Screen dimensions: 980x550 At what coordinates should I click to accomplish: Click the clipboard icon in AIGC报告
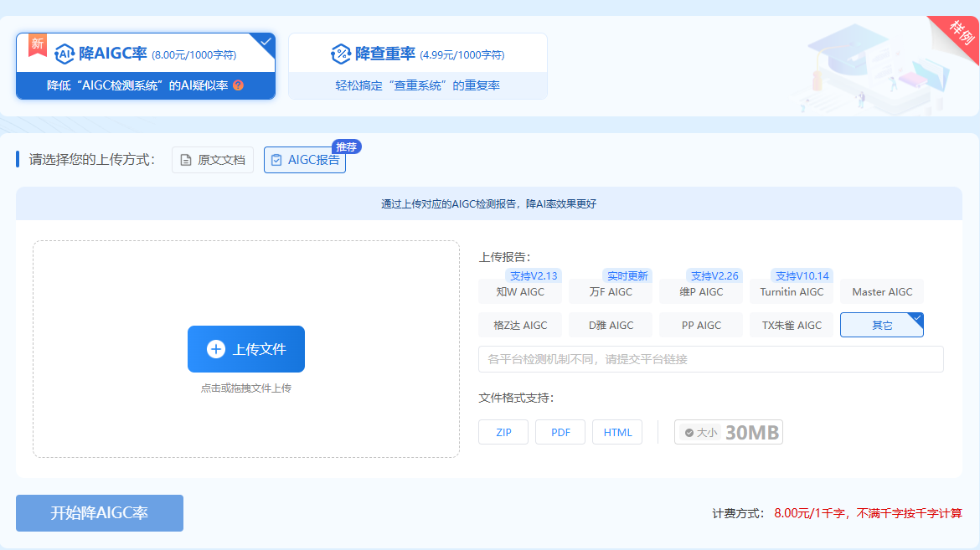tap(276, 161)
